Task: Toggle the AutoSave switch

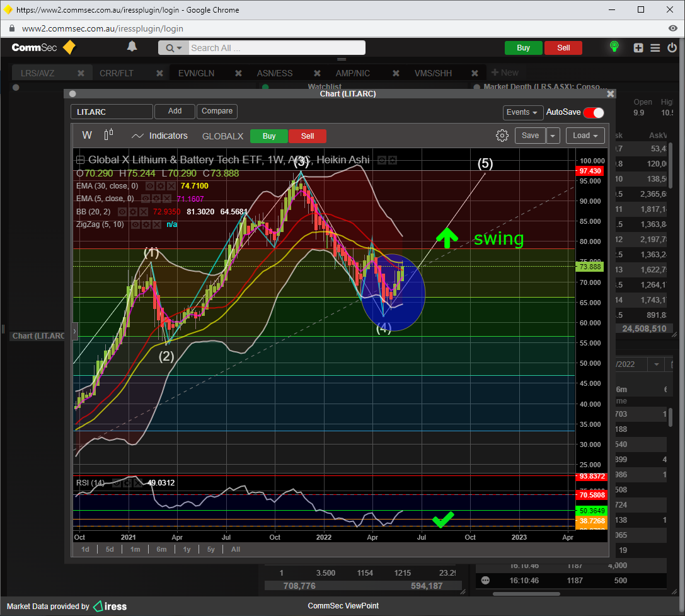Action: click(594, 112)
